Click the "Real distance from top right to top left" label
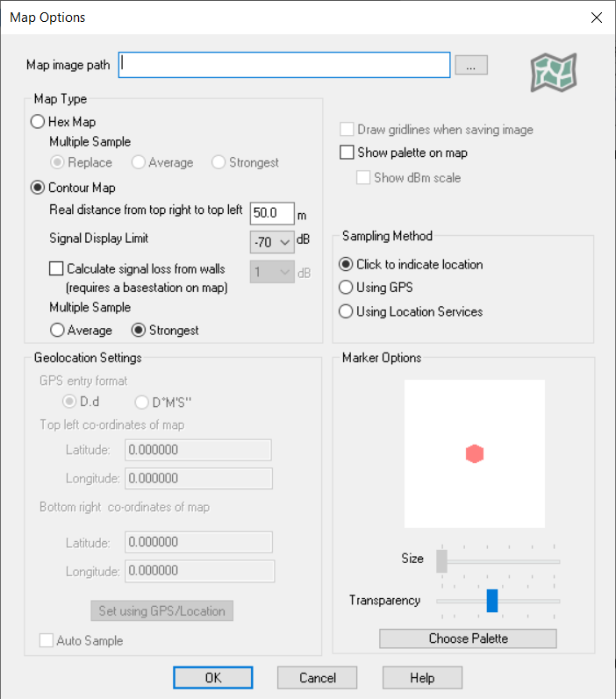Viewport: 616px width, 699px height. coord(146,210)
